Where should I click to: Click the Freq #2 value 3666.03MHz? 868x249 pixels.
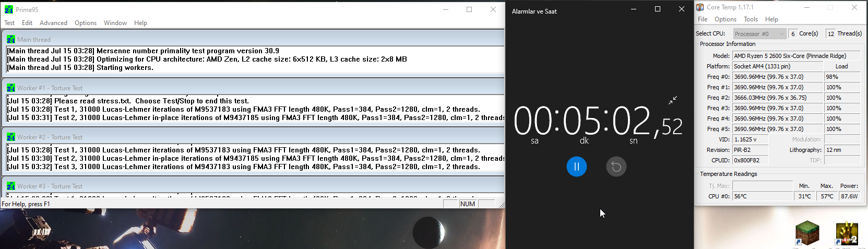778,98
